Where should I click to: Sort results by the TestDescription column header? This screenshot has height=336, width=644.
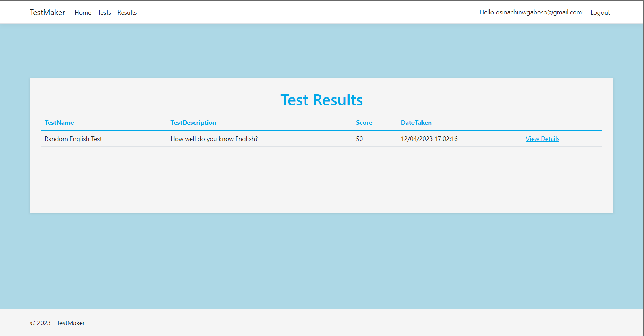193,123
